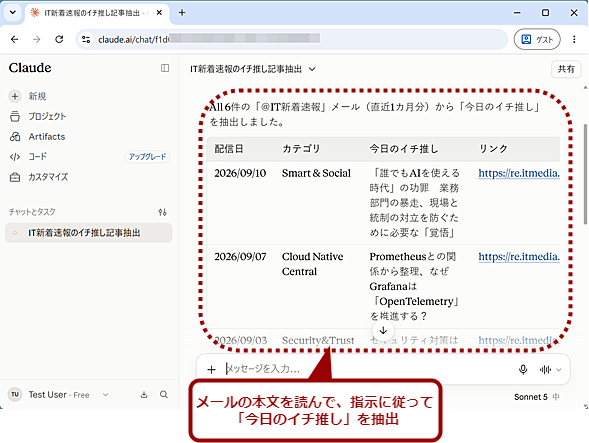Image resolution: width=589 pixels, height=443 pixels.
Task: Open プロジェクト in the sidebar
Action: pos(38,116)
